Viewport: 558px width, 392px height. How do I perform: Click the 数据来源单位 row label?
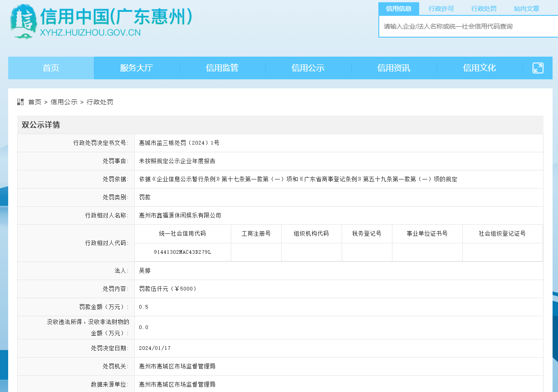110,384
